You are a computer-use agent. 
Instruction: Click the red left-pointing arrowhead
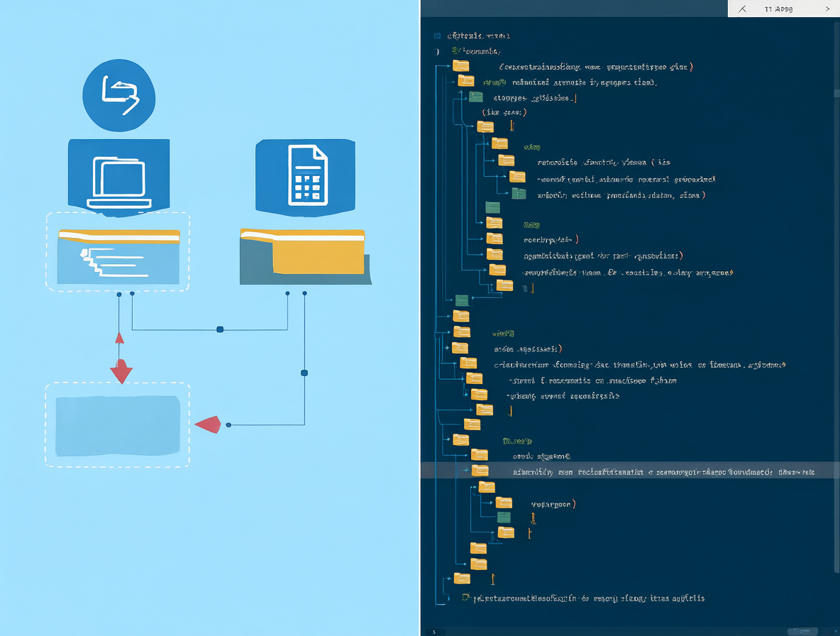tap(209, 424)
